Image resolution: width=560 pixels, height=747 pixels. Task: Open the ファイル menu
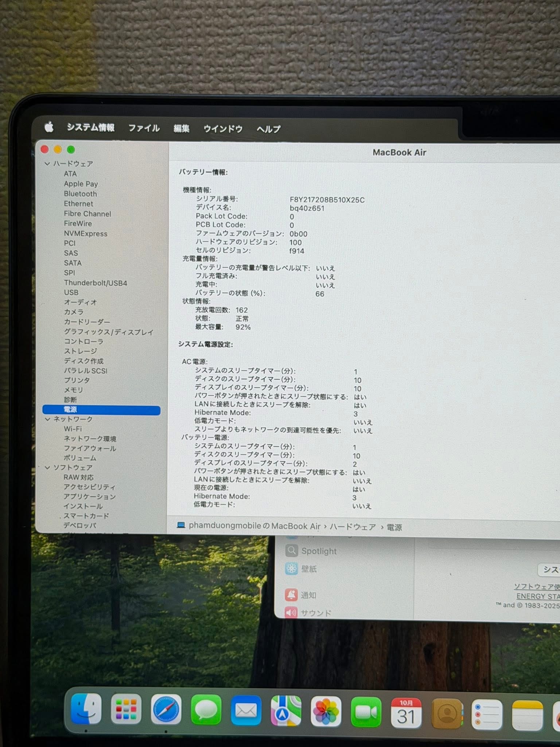[x=144, y=128]
